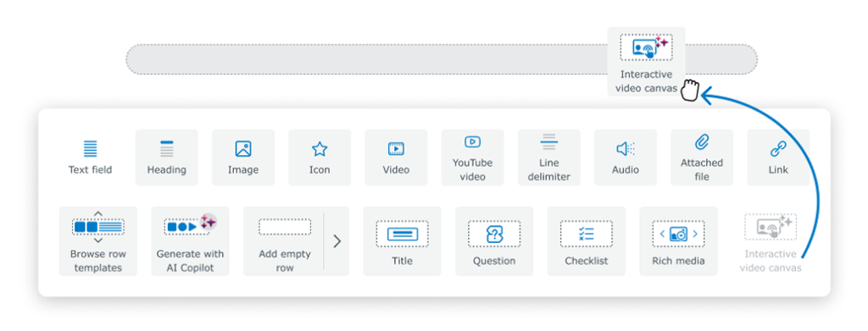Select the Title row template
Screen dimensions: 868x331
coord(402,241)
